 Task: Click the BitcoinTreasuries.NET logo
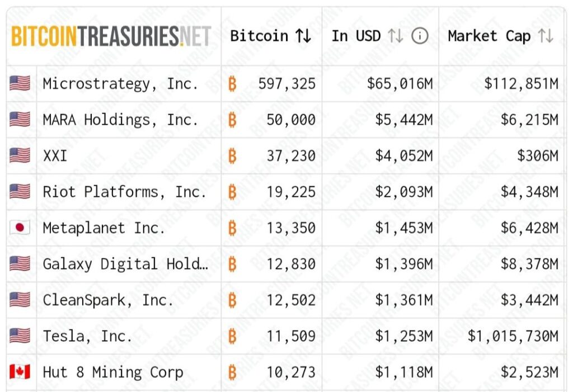pyautogui.click(x=111, y=36)
